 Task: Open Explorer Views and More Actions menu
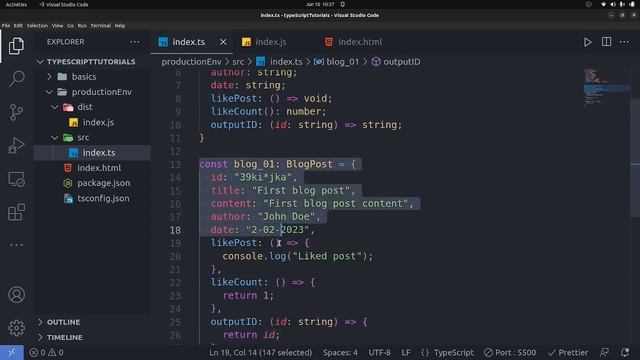point(135,42)
